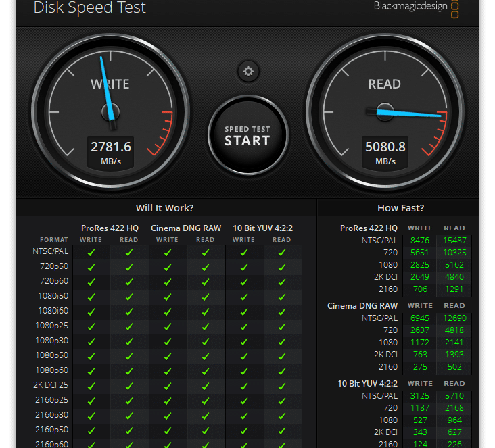Image resolution: width=495 pixels, height=448 pixels.
Task: Click Cinema DNG 720 write value 2637
Action: coord(420,330)
